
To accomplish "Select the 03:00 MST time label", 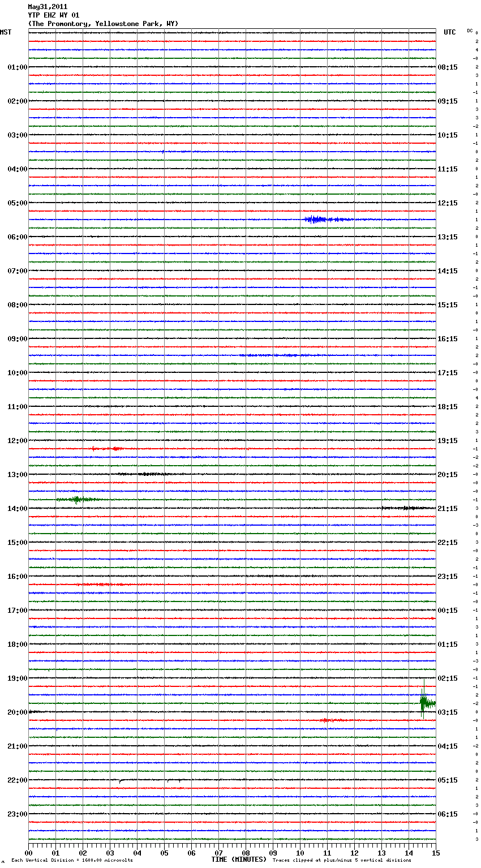I will pos(18,135).
